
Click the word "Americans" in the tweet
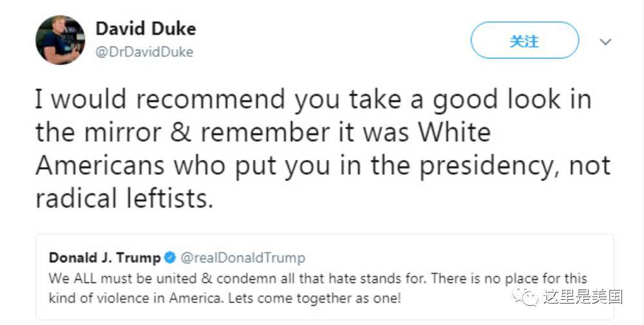100,166
